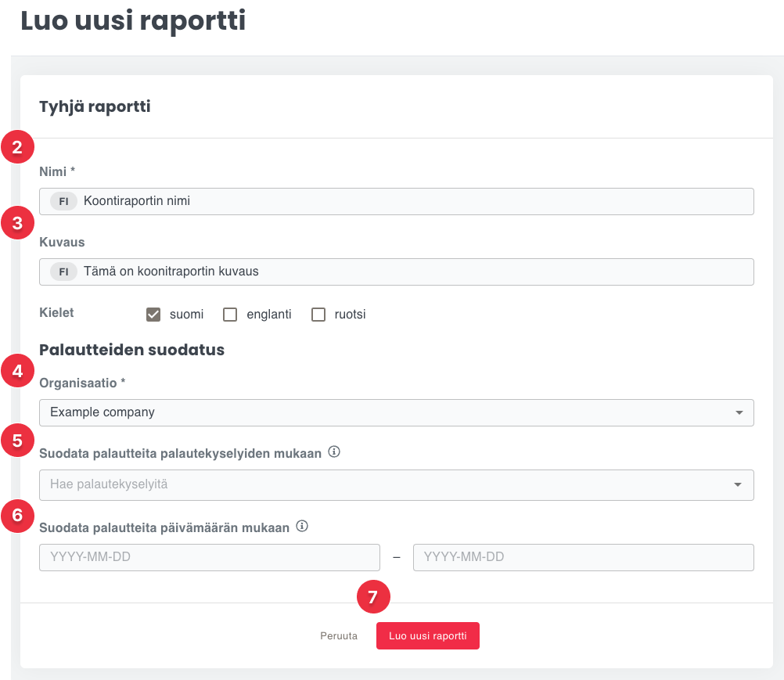
Task: Click the end date YYYY-MM-DD field
Action: click(584, 557)
